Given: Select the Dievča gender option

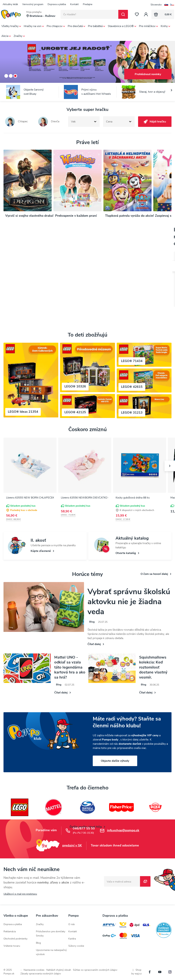Looking at the screenshot, I should pos(49,121).
